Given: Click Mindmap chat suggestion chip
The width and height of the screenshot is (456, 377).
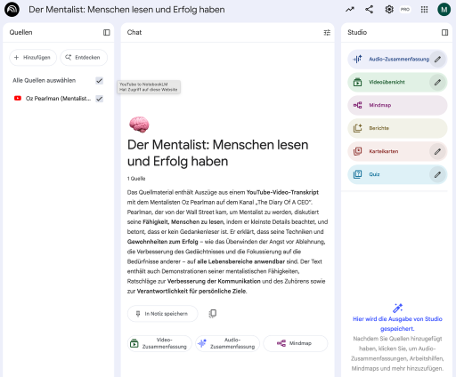Looking at the screenshot, I should coord(295,343).
